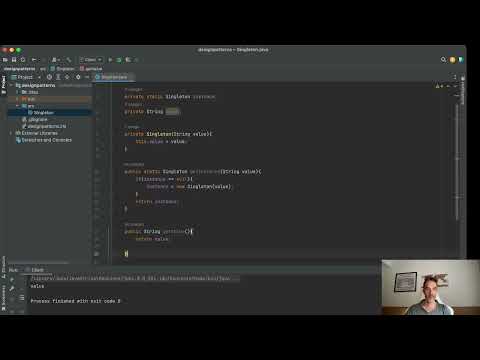
Task: Click the Run panel label
Action: 13,270
